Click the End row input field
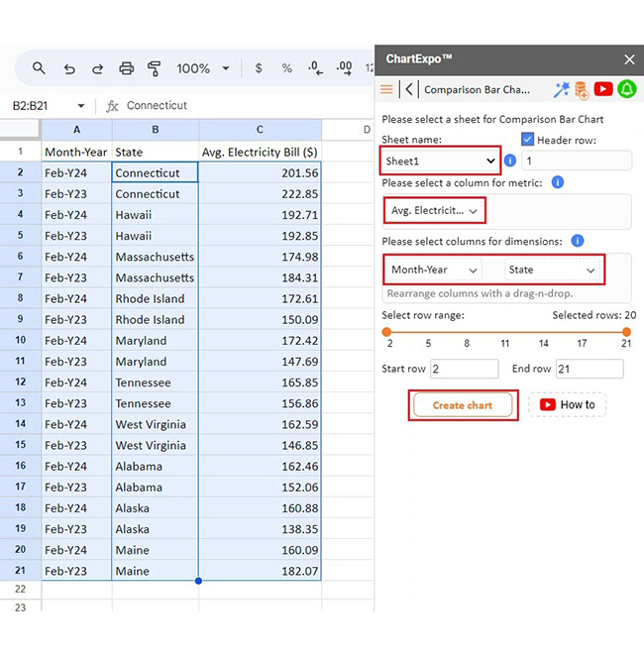 click(590, 369)
